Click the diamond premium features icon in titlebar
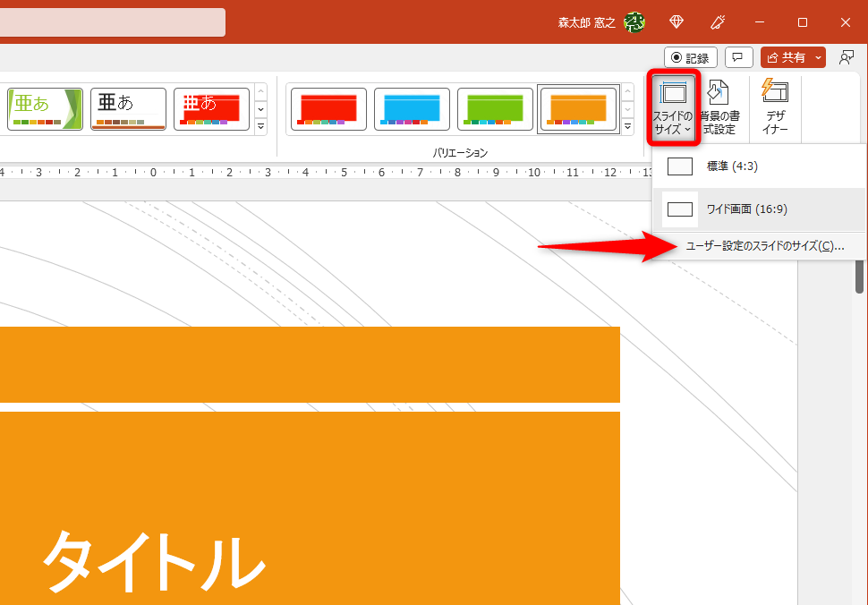Screen dimensions: 868x605 [x=677, y=21]
